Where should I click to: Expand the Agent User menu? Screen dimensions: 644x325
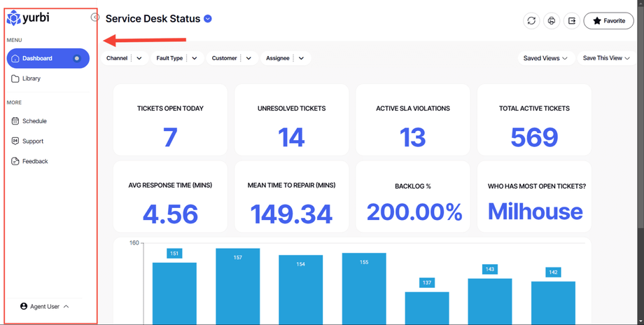coord(44,307)
